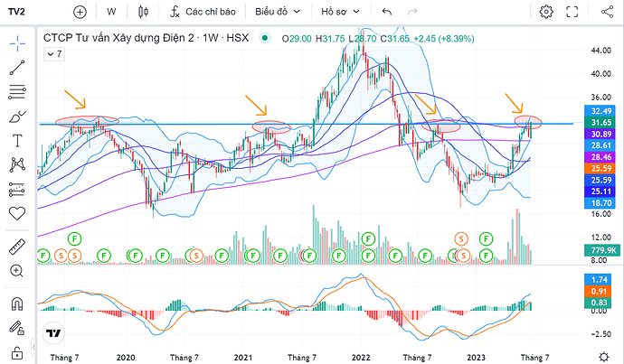
Task: Redo the last chart action
Action: click(x=412, y=12)
